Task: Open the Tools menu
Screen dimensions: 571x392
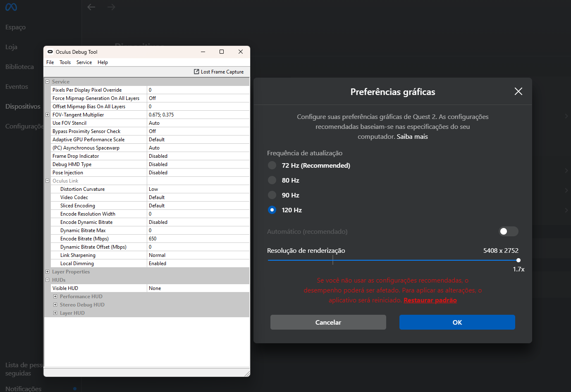Action: point(65,62)
